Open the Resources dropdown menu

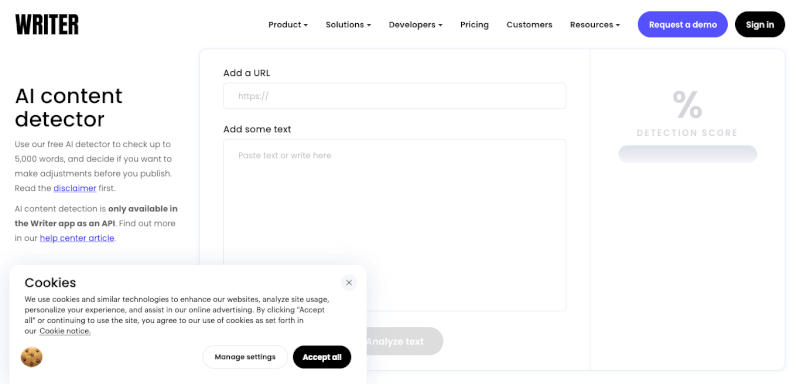point(595,24)
